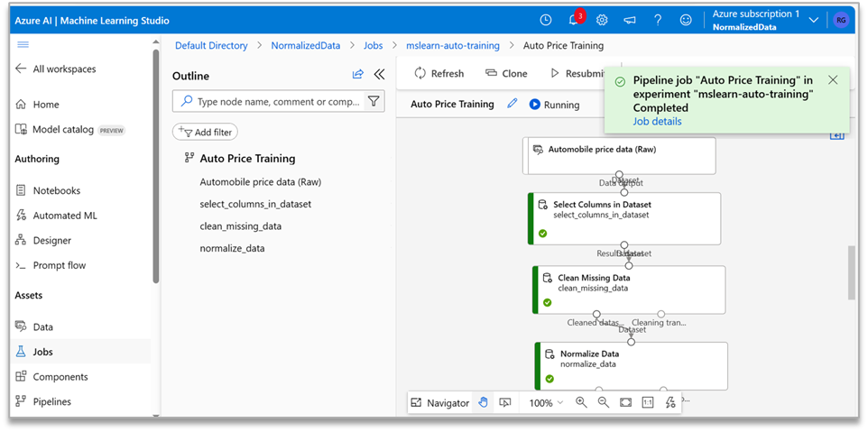Go to mslearn-auto-training breadcrumb
The image size is (868, 432).
pos(453,45)
